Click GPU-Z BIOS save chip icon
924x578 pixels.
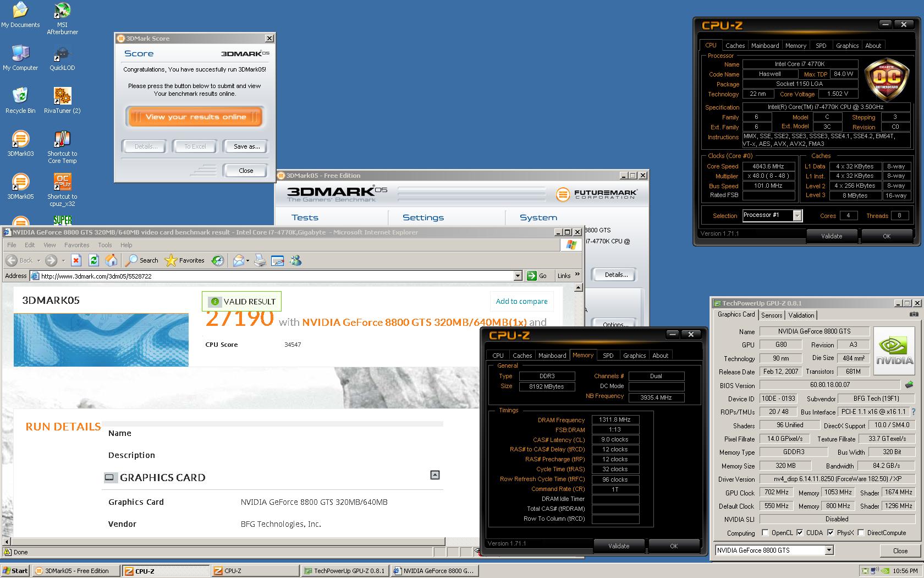pyautogui.click(x=909, y=385)
